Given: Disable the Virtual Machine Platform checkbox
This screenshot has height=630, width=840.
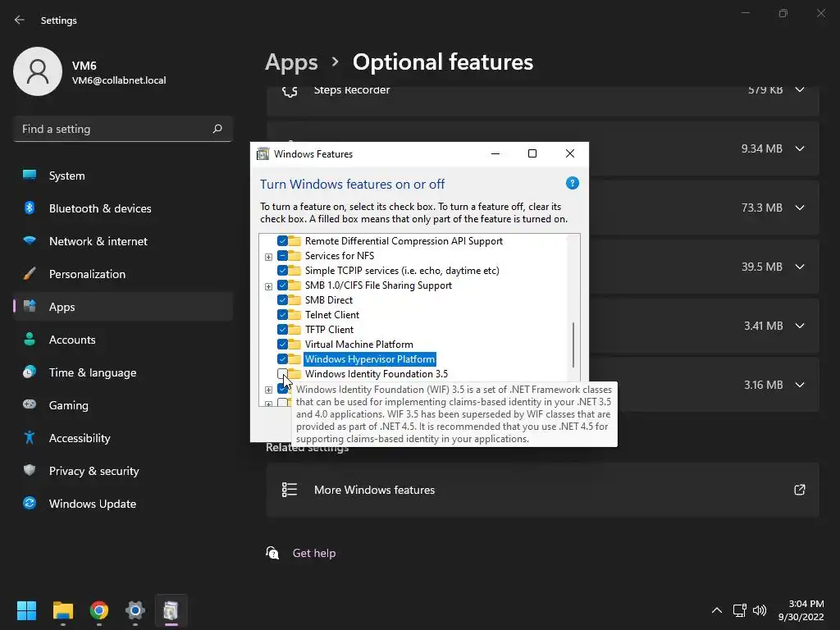Looking at the screenshot, I should [x=282, y=345].
